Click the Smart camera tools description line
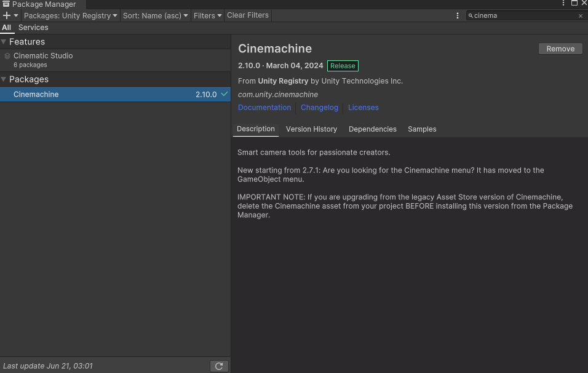588x373 pixels. tap(314, 153)
